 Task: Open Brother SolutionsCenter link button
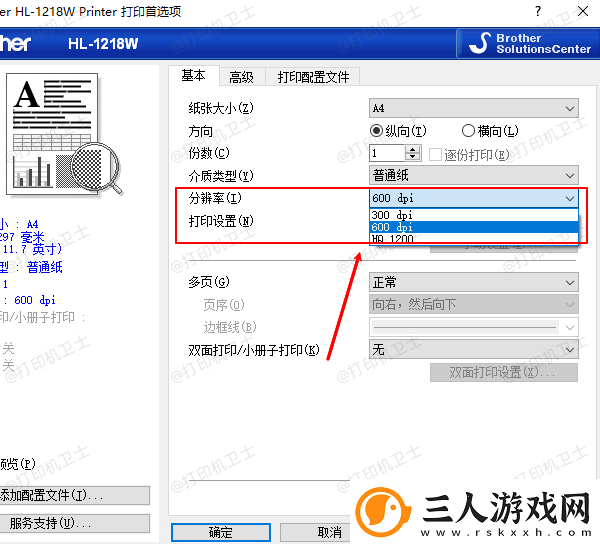[528, 44]
